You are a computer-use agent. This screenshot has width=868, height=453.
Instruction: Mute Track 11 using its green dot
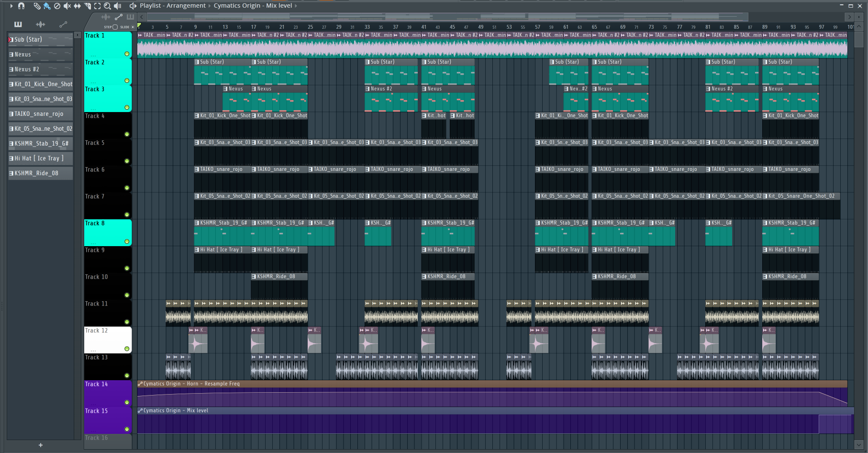click(x=127, y=322)
